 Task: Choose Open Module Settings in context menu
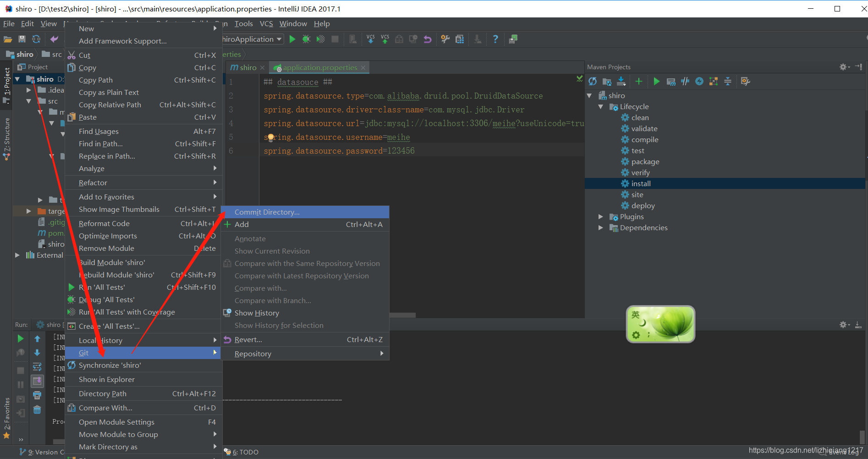point(143,422)
